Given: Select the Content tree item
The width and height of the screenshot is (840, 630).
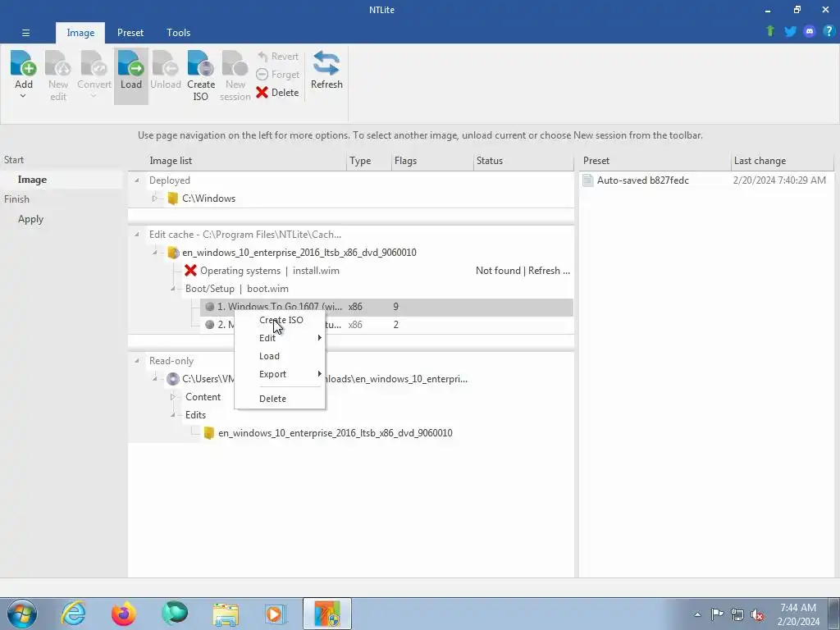Looking at the screenshot, I should point(203,397).
